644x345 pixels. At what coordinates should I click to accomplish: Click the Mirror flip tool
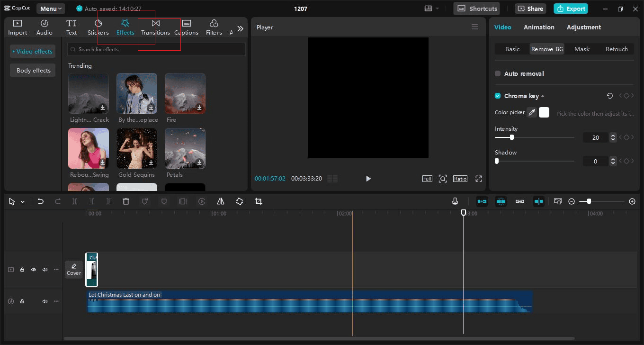pos(221,201)
